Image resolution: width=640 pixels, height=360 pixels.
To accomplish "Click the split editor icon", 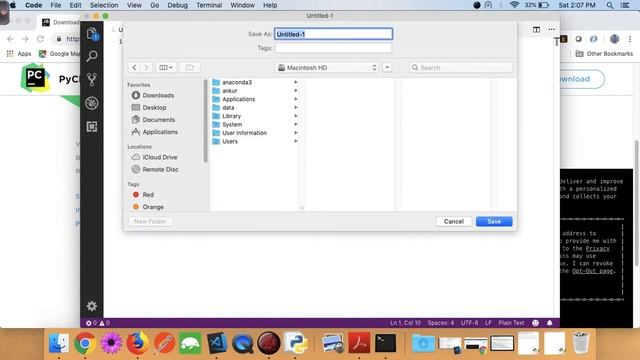I will click(x=536, y=29).
